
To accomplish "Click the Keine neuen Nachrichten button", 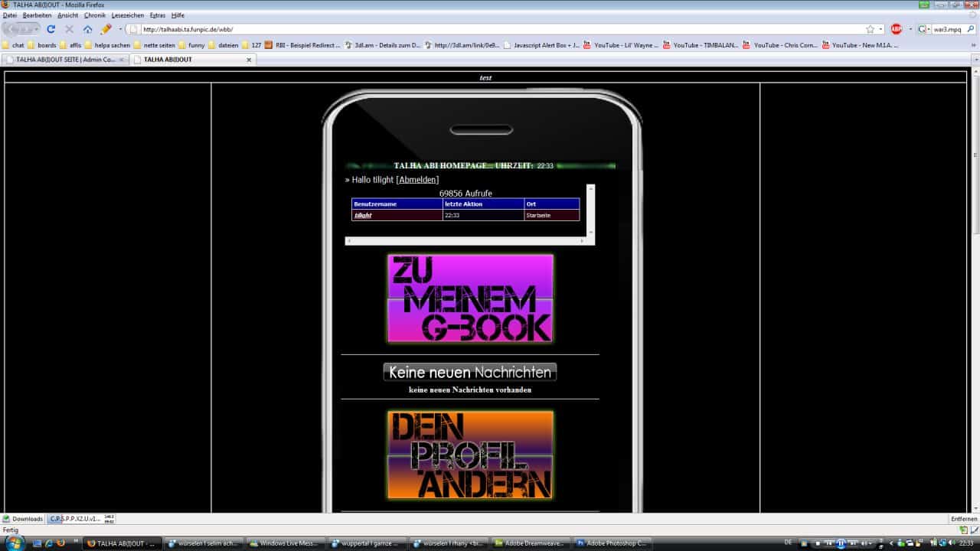I will (x=470, y=372).
